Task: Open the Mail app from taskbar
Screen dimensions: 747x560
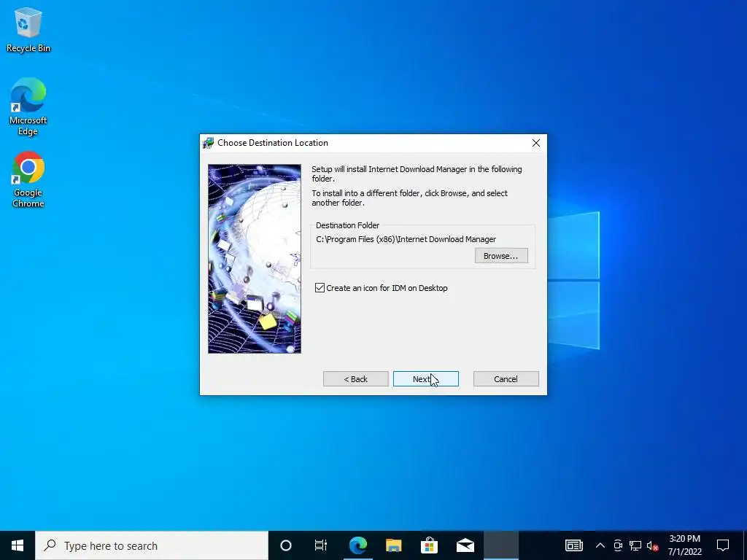Action: coord(465,545)
